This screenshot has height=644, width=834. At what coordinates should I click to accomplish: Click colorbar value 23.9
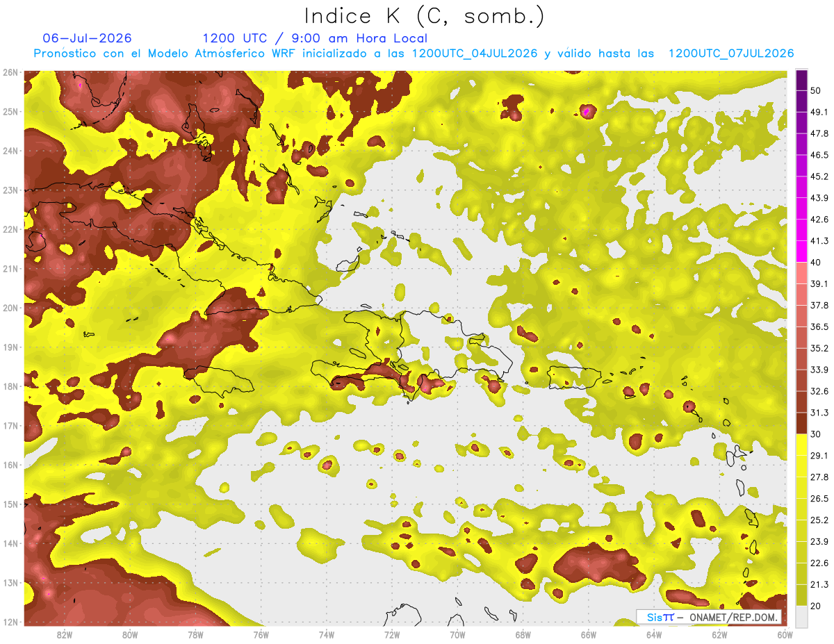820,541
